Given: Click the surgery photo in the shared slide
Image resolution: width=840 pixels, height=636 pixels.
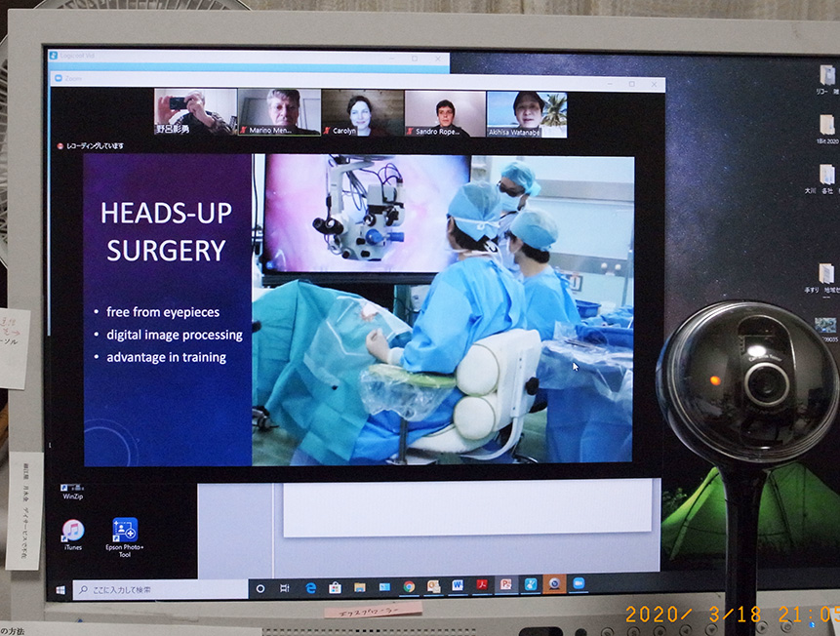Looking at the screenshot, I should (x=443, y=309).
